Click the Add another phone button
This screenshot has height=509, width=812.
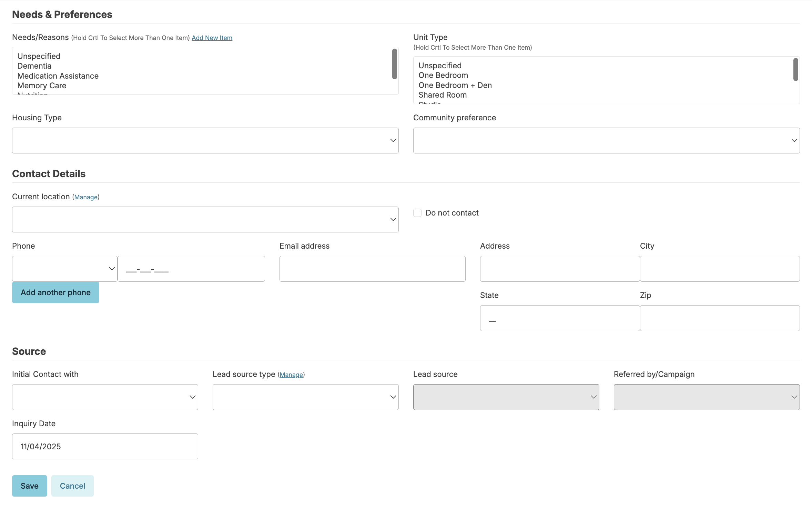click(55, 292)
